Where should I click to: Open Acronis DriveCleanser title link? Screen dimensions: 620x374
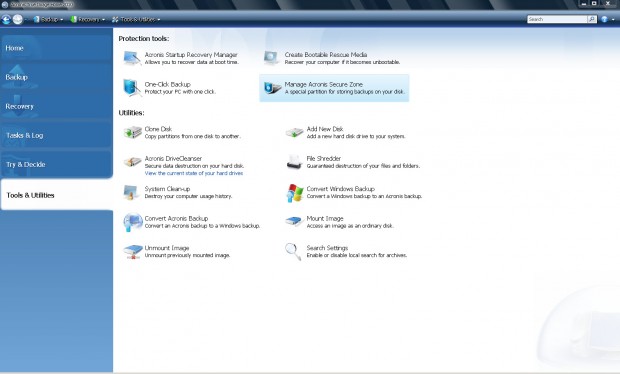pos(173,158)
